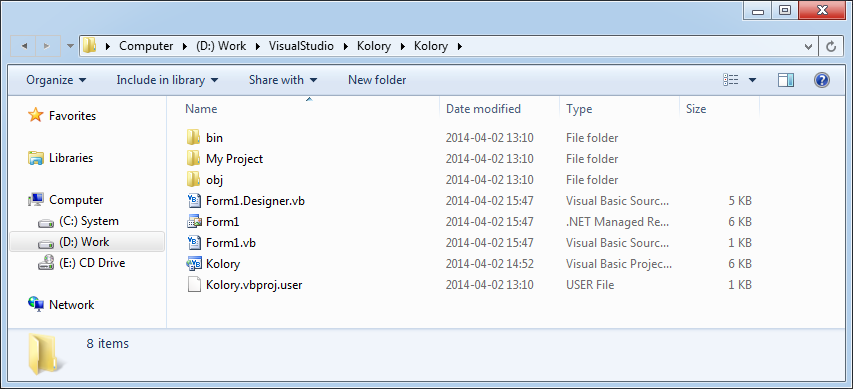
Task: Click the 2014-04-02 14:52 date of Kolory
Action: tap(490, 264)
